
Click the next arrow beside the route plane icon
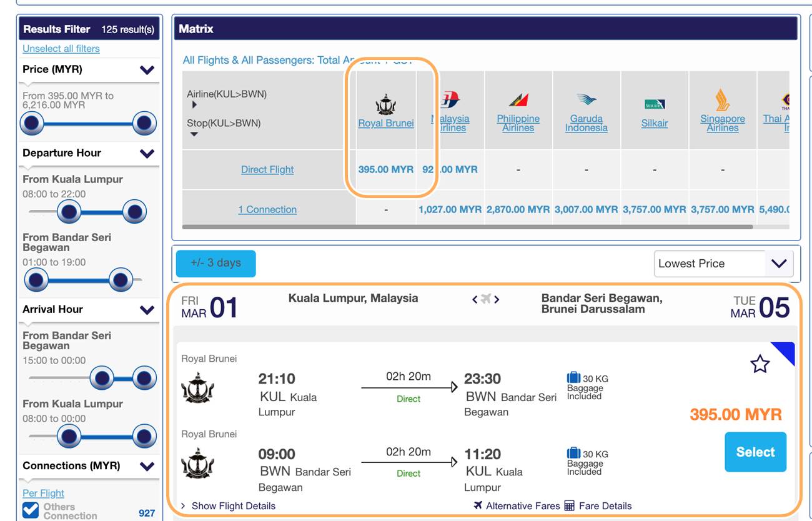[497, 299]
